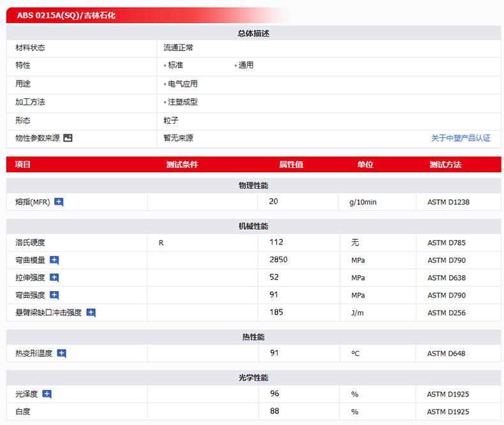Viewport: 504px width, 425px height.
Task: Click the plus icon beside 悬臂梁缺口冲击强度
Action: pyautogui.click(x=91, y=313)
